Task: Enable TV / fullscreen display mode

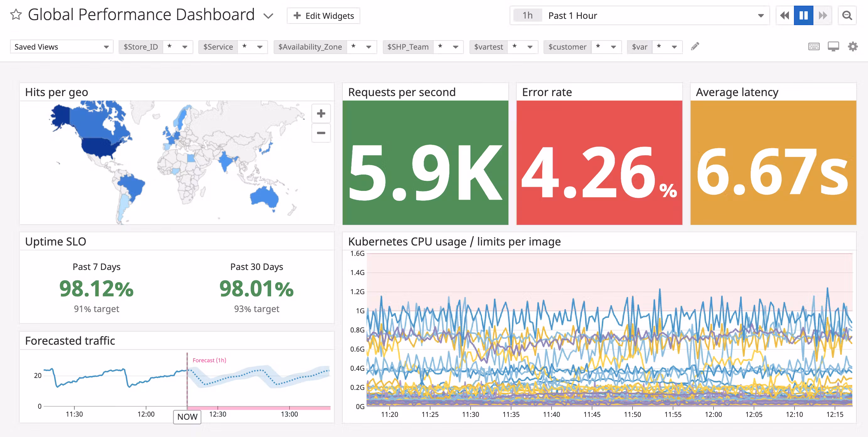Action: click(x=833, y=46)
